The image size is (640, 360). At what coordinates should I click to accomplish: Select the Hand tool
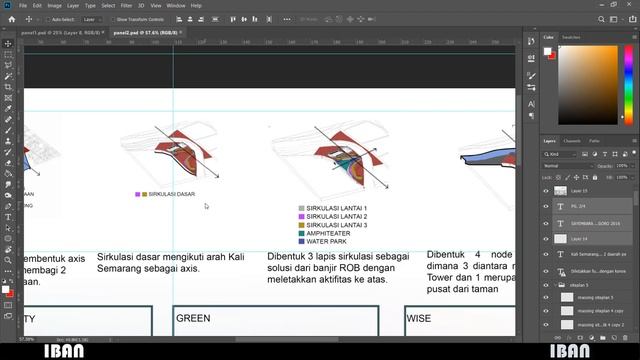8,249
